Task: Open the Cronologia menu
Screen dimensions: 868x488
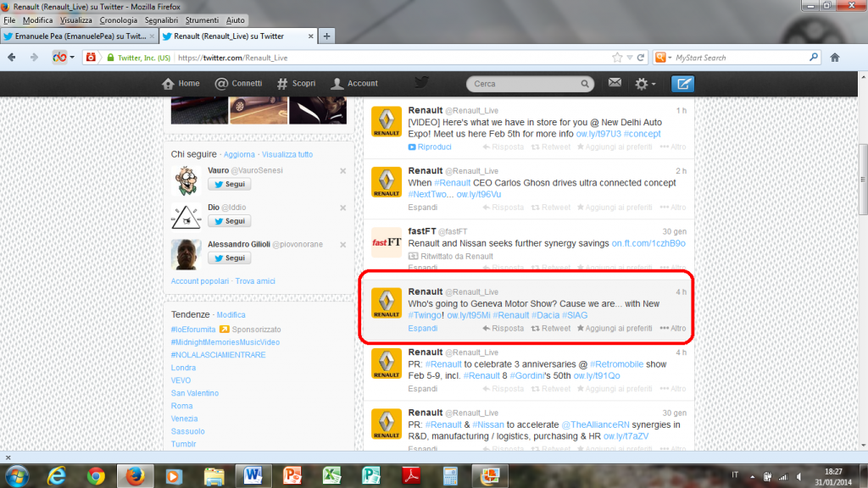Action: pyautogui.click(x=119, y=20)
